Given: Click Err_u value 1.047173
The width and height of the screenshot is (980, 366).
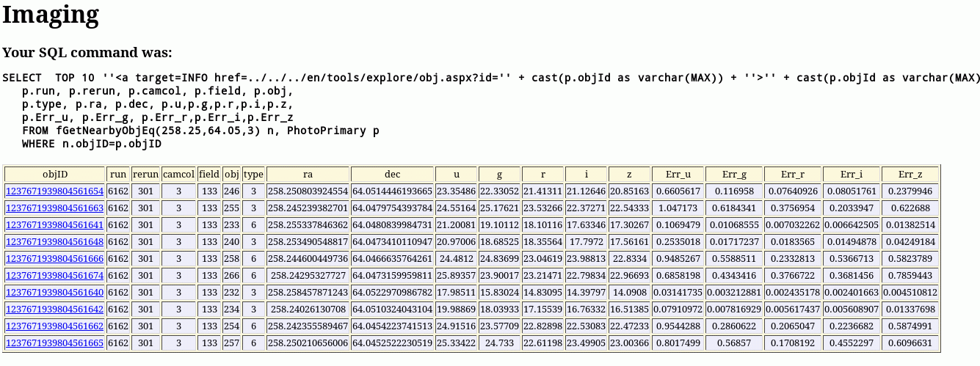Looking at the screenshot, I should [678, 208].
